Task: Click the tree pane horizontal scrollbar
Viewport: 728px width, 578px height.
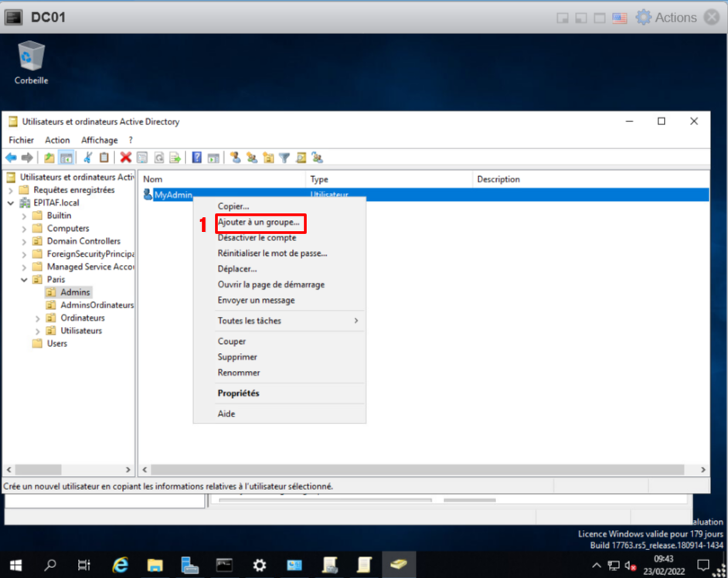Action: pos(70,470)
